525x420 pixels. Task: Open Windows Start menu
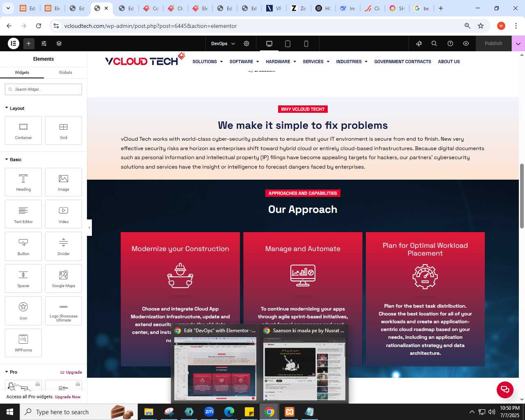click(10, 412)
